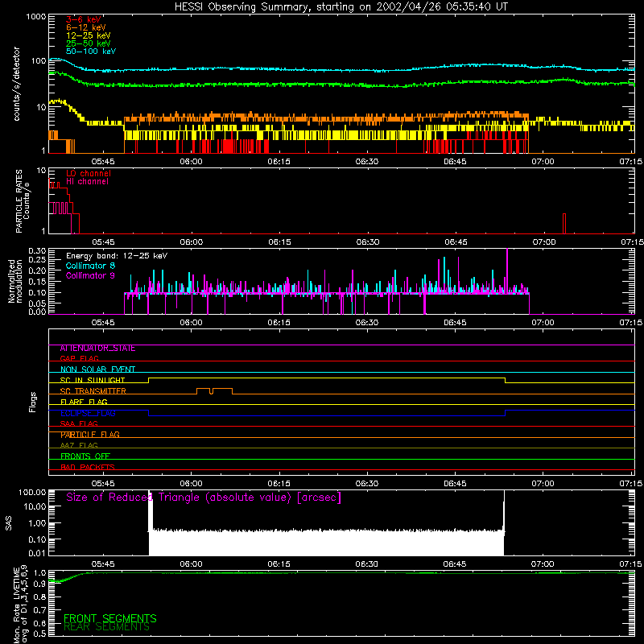Image resolution: width=644 pixels, height=644 pixels.
Task: Click the 06:45 tick under particle rates panel
Action: [456, 242]
